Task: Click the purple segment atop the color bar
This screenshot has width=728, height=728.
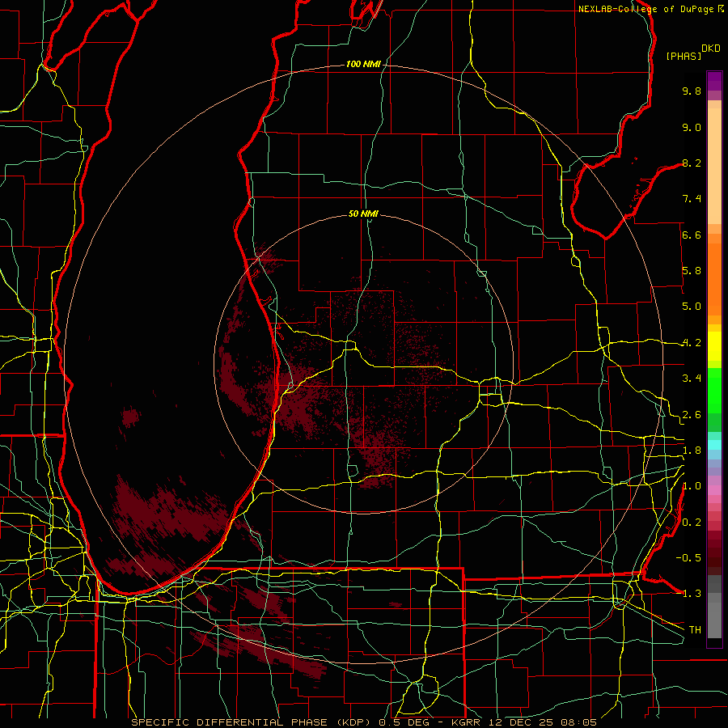Action: (x=714, y=81)
